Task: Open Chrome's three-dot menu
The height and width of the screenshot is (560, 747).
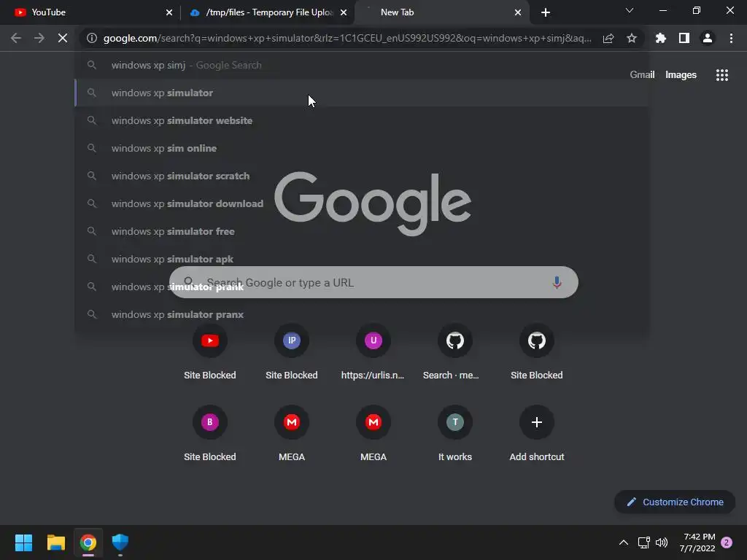Action: click(731, 38)
